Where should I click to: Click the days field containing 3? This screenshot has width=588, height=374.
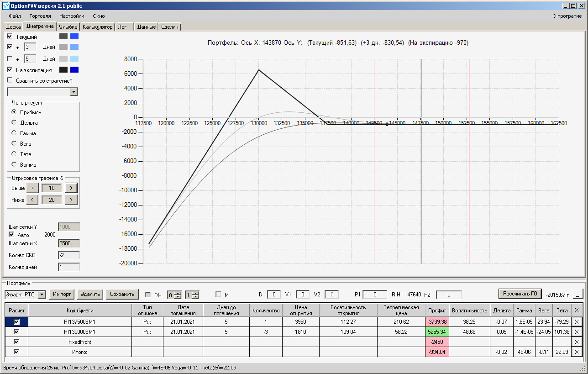[x=30, y=47]
